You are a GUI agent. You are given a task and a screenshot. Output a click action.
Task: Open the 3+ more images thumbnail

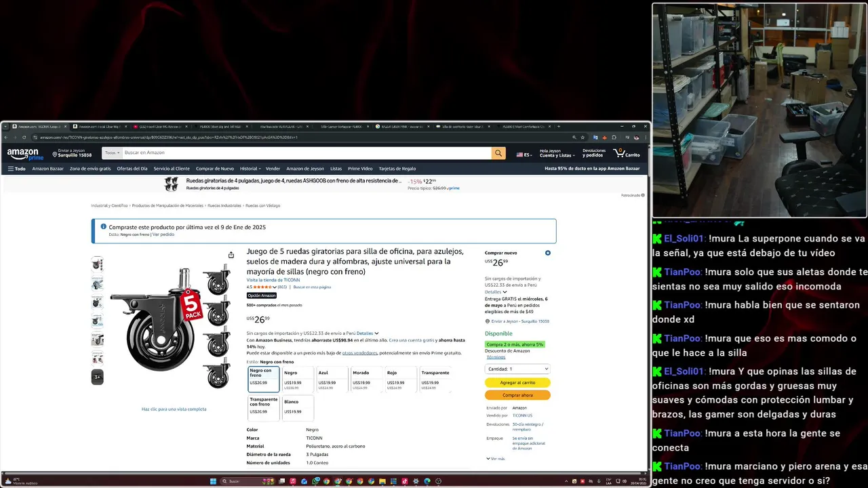(x=98, y=377)
